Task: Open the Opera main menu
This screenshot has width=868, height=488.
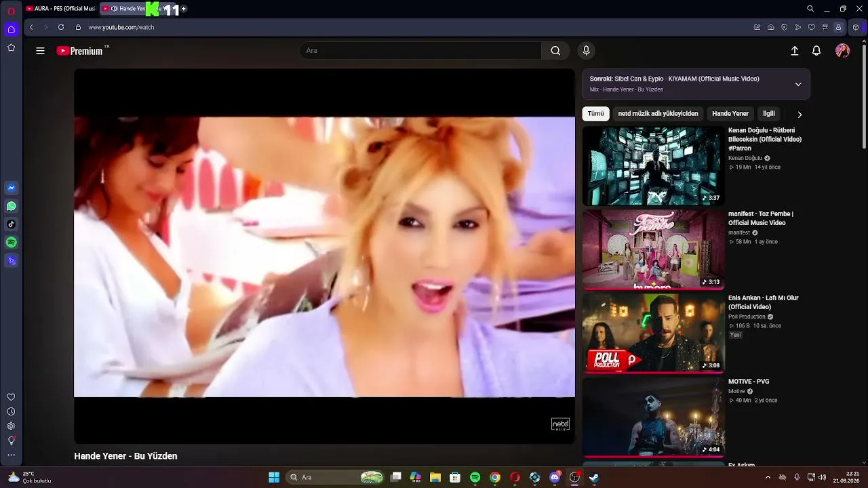Action: (x=11, y=10)
